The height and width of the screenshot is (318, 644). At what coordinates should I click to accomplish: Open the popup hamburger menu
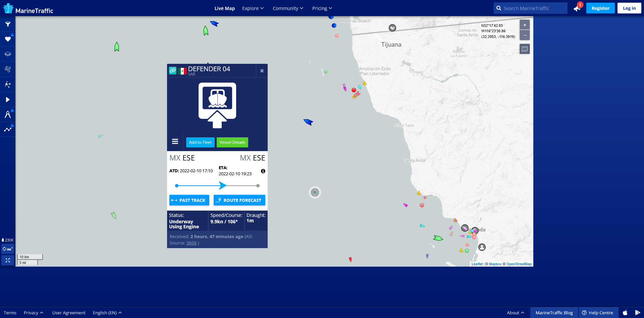pos(175,141)
